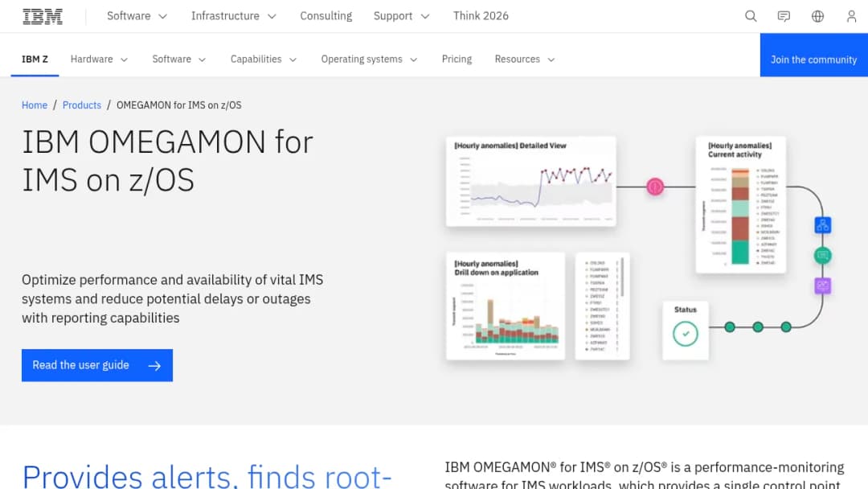Click OMEGAMON for IMS on z/OS breadcrumb text
Image resolution: width=868 pixels, height=489 pixels.
(178, 105)
